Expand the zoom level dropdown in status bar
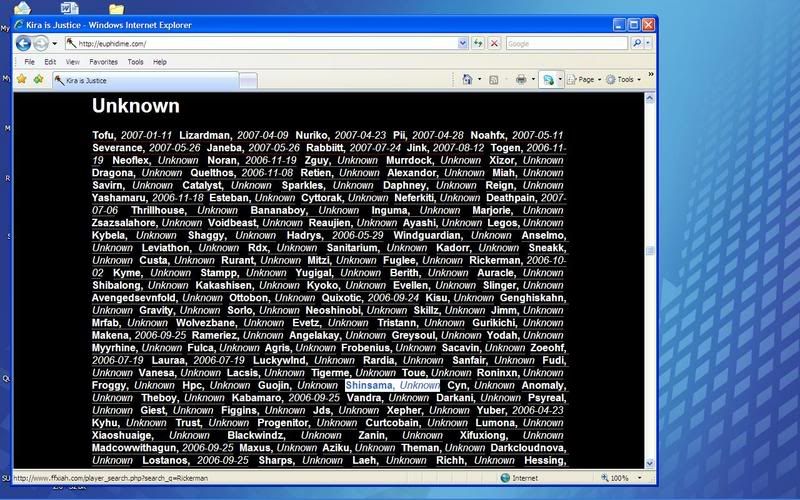This screenshot has width=800, height=500. [636, 478]
